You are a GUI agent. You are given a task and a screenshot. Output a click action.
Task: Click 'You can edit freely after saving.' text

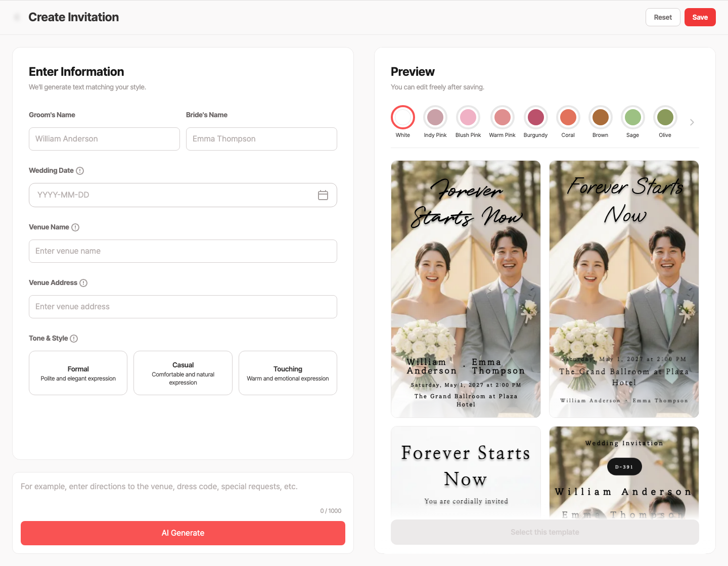[437, 87]
